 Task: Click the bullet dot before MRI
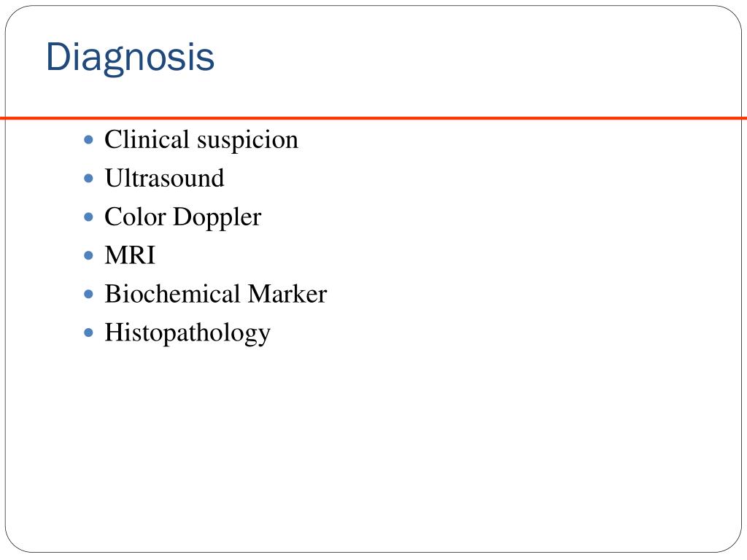click(88, 256)
